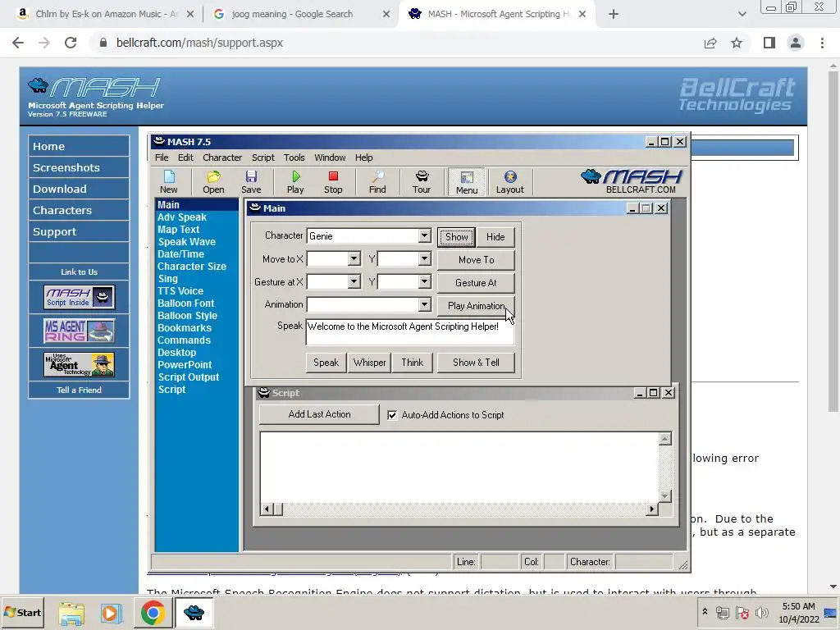The image size is (840, 630).
Task: Open the Tools menu
Action: 294,157
